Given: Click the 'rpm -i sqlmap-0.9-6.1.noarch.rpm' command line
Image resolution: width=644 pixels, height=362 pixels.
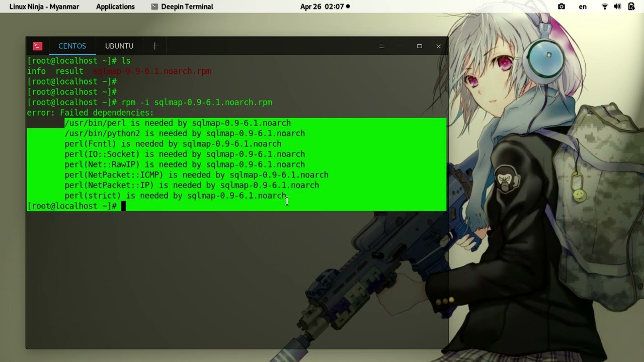Looking at the screenshot, I should 150,103.
